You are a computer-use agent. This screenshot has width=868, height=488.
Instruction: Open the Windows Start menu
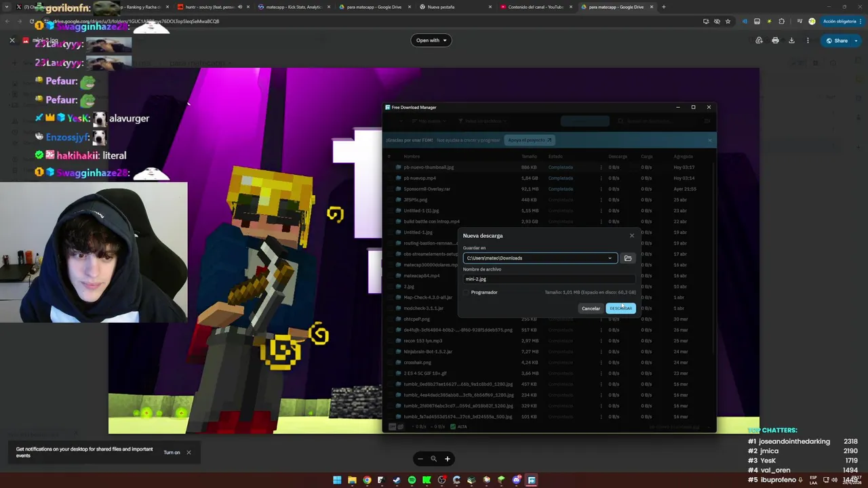point(337,481)
